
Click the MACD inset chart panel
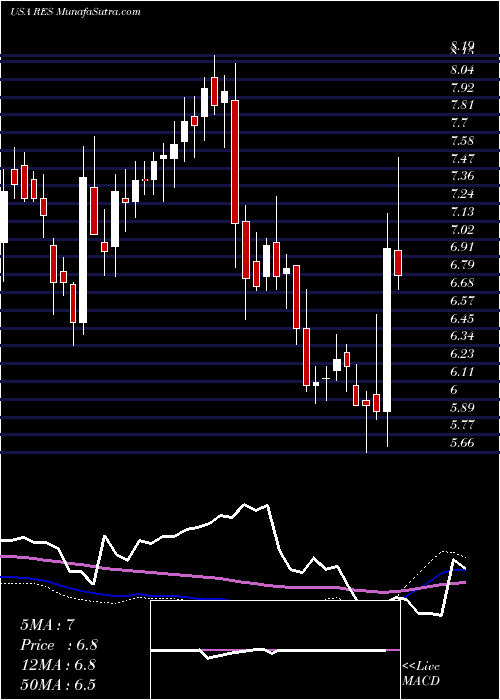275,650
